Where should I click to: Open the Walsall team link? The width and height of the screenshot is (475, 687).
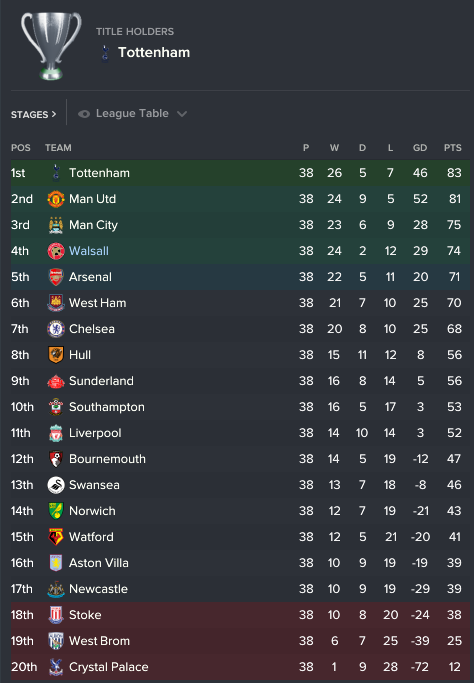89,251
